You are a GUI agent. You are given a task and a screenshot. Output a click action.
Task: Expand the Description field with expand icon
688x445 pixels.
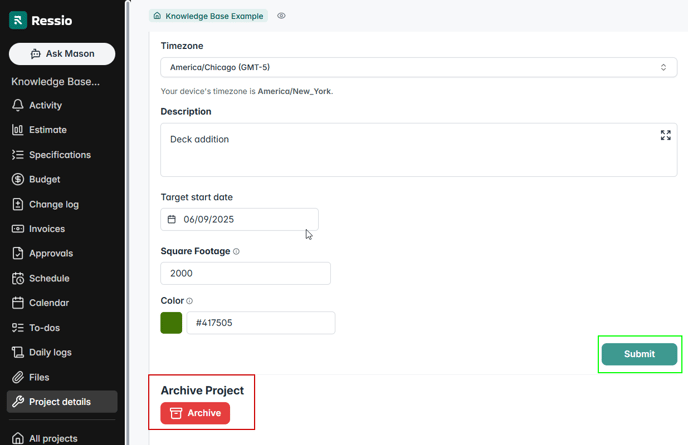tap(666, 135)
